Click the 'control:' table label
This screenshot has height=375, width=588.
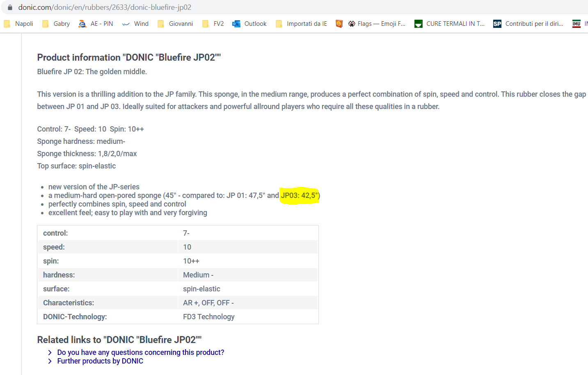tap(55, 233)
